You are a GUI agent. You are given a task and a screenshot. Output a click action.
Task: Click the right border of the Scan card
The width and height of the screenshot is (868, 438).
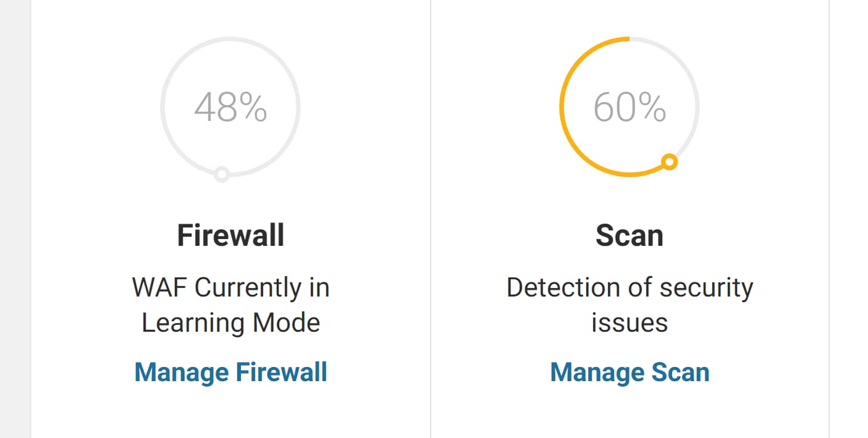tap(829, 219)
